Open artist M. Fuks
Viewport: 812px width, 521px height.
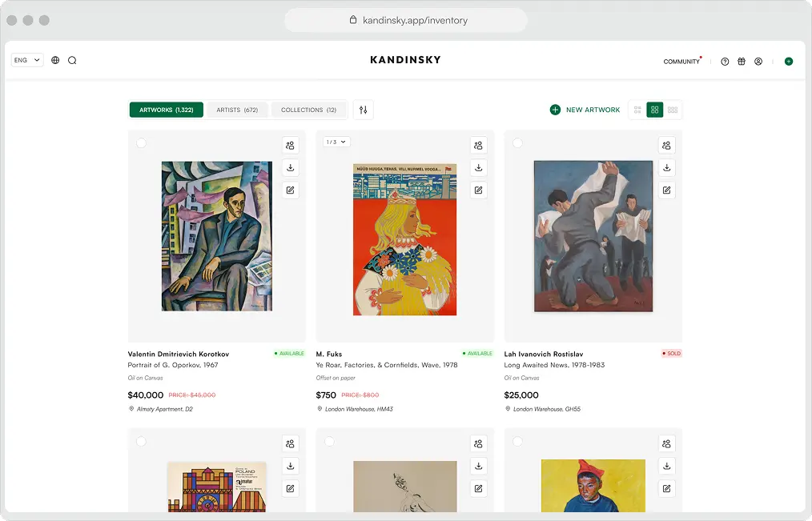point(329,354)
